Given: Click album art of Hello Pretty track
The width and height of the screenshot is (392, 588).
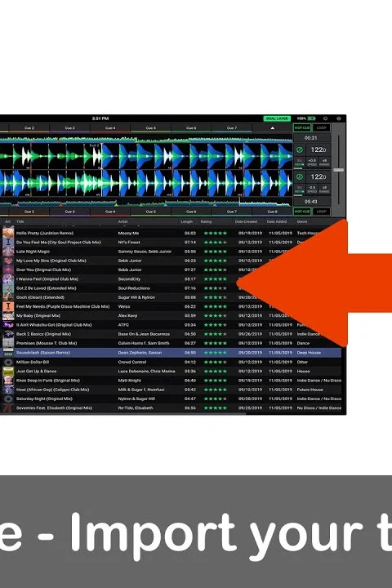Looking at the screenshot, I should point(8,233).
